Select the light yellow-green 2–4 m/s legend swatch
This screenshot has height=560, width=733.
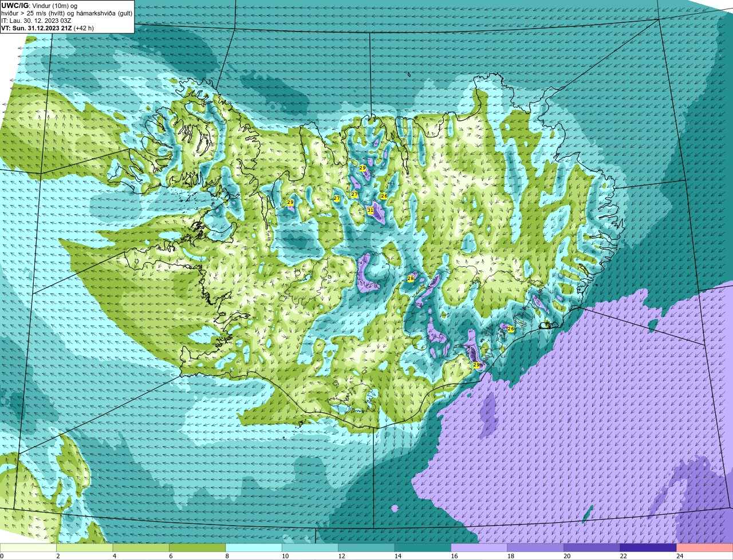pos(85,547)
